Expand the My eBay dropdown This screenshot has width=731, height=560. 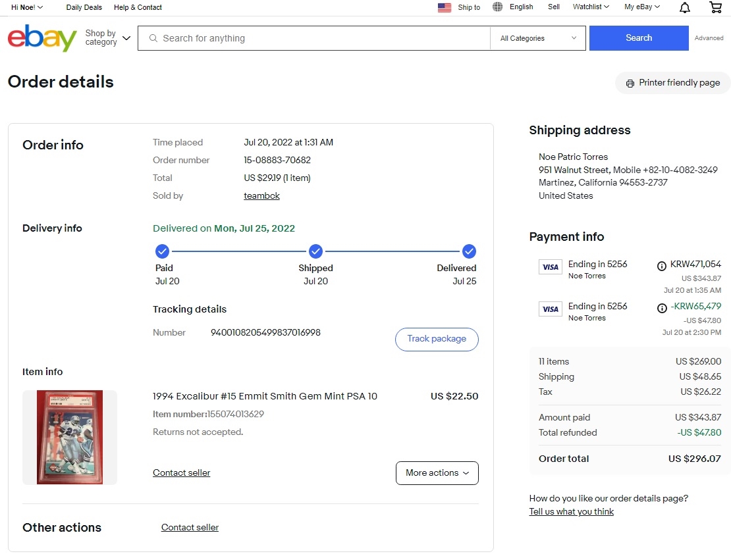pos(642,7)
